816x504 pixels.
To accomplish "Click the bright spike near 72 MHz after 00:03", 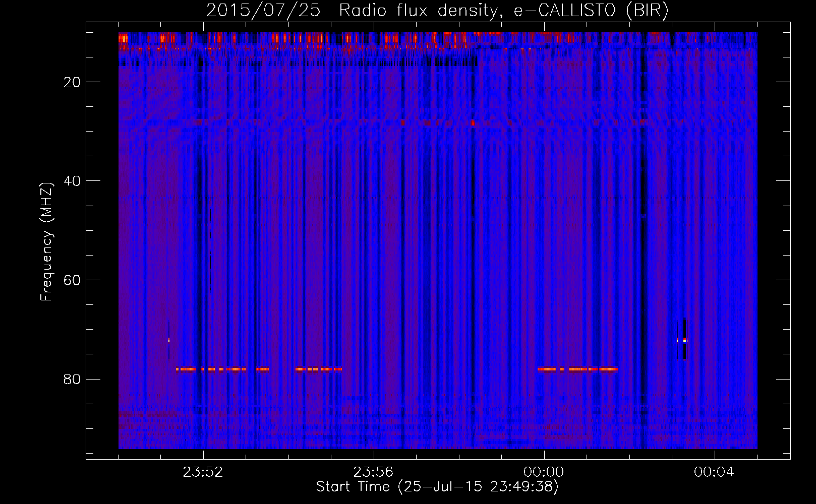I will click(x=684, y=340).
